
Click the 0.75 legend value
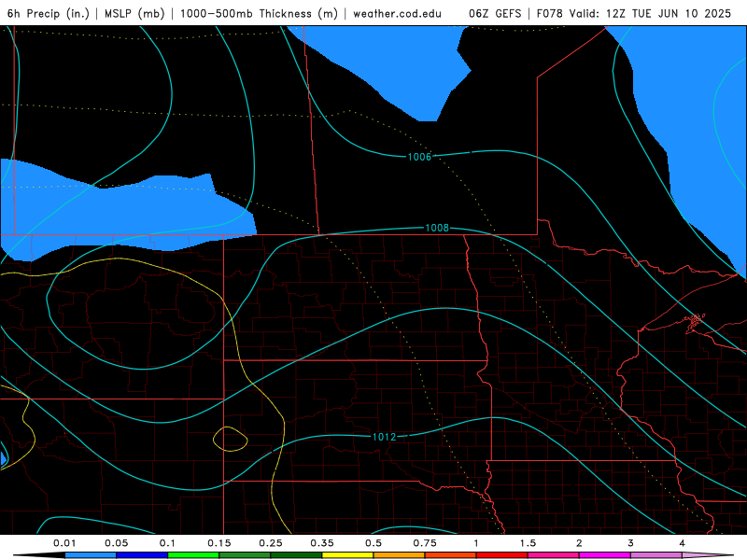[x=425, y=543]
